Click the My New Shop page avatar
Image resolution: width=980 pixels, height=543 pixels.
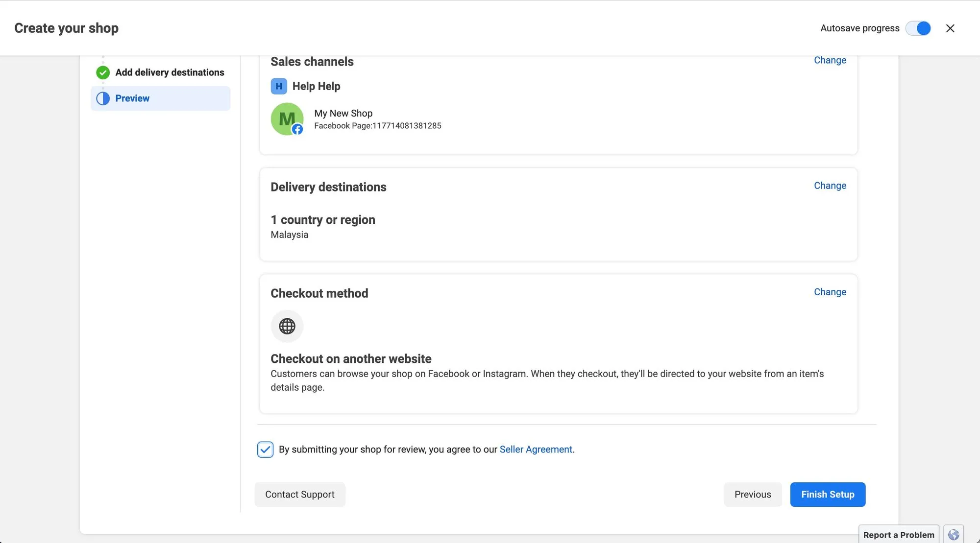point(286,118)
